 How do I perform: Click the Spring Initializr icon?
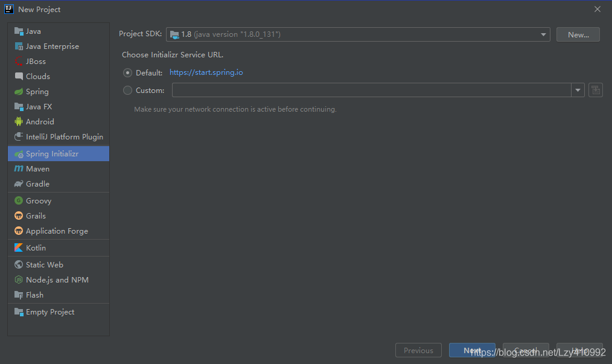point(18,154)
